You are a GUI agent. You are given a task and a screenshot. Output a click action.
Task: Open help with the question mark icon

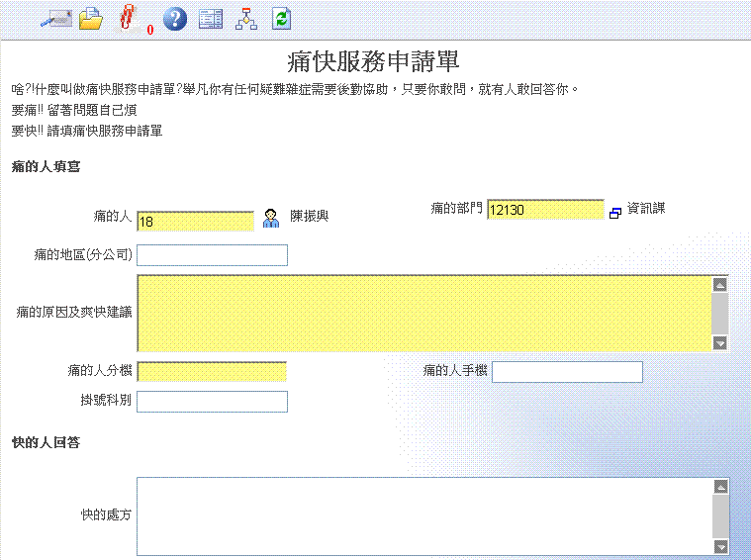tap(175, 19)
